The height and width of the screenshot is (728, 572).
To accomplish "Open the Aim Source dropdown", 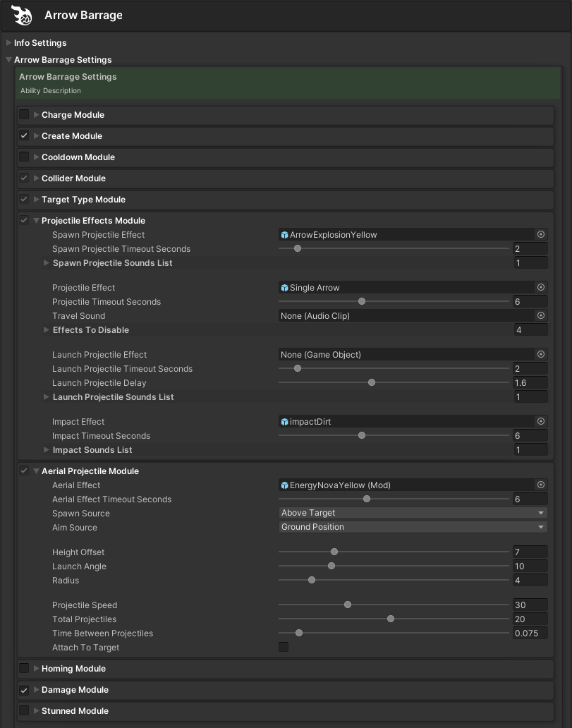I will coord(413,528).
